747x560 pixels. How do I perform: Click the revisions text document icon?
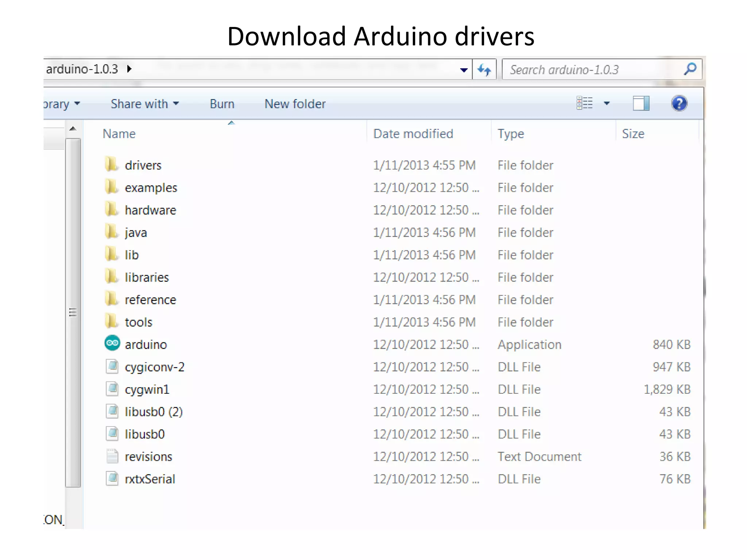(112, 456)
